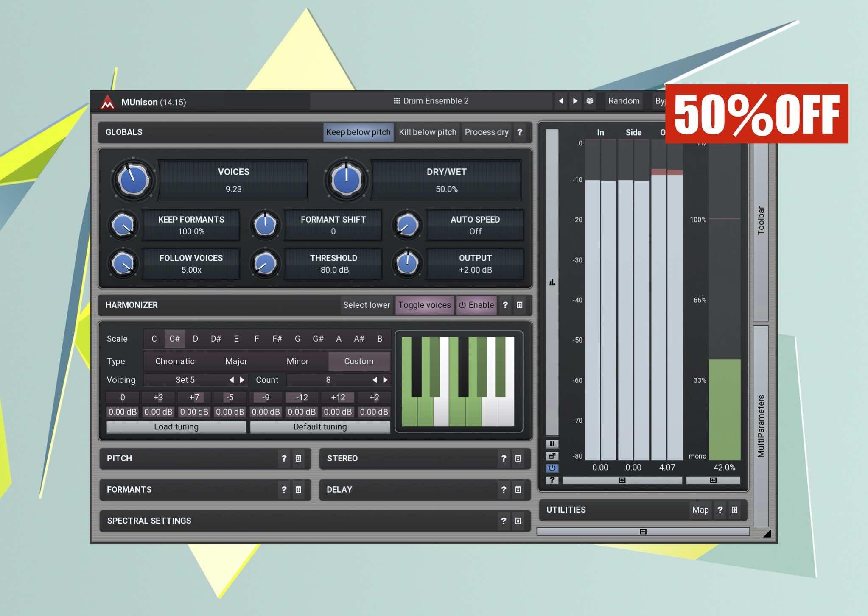The height and width of the screenshot is (616, 868).
Task: Go to previous preset with left arrow
Action: (x=561, y=101)
